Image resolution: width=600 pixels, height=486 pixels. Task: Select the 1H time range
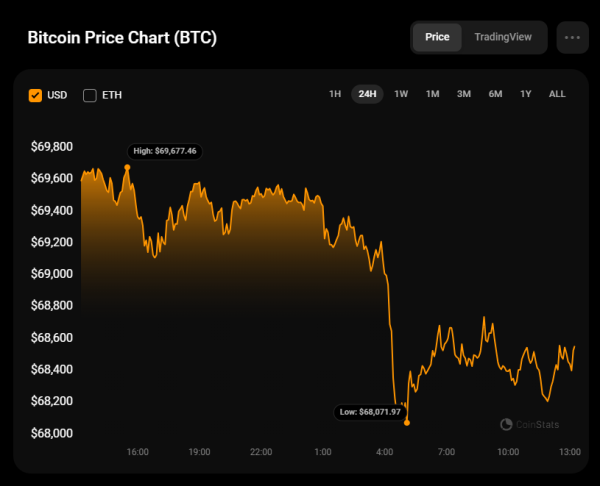coord(335,94)
